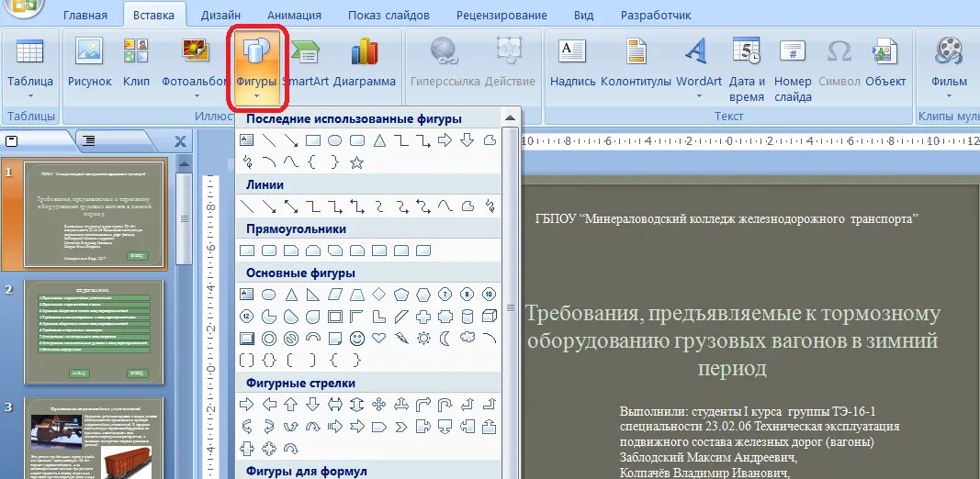Choose the Left Arrow in Фигурные стрелки
Screen dimensions: 980x479
click(269, 405)
